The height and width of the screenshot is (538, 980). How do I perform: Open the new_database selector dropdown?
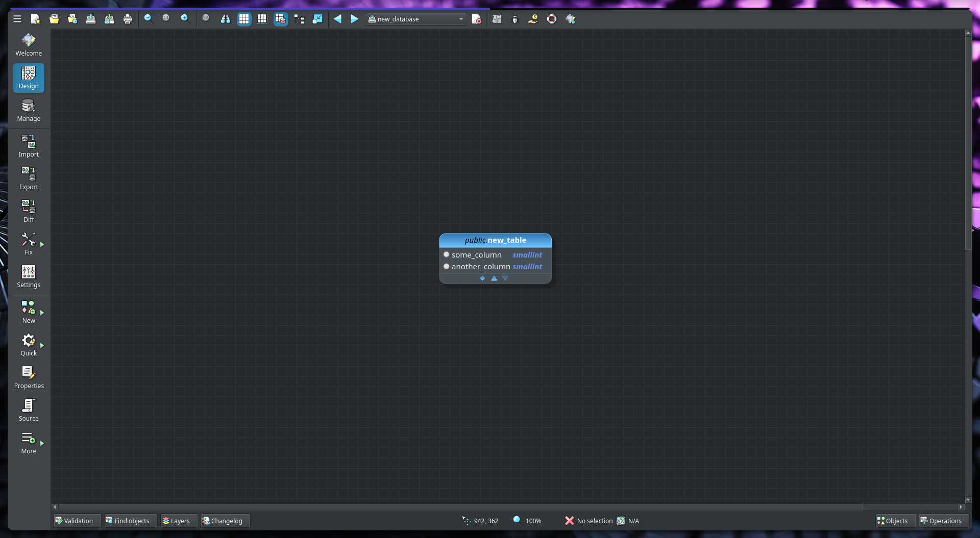tap(461, 19)
